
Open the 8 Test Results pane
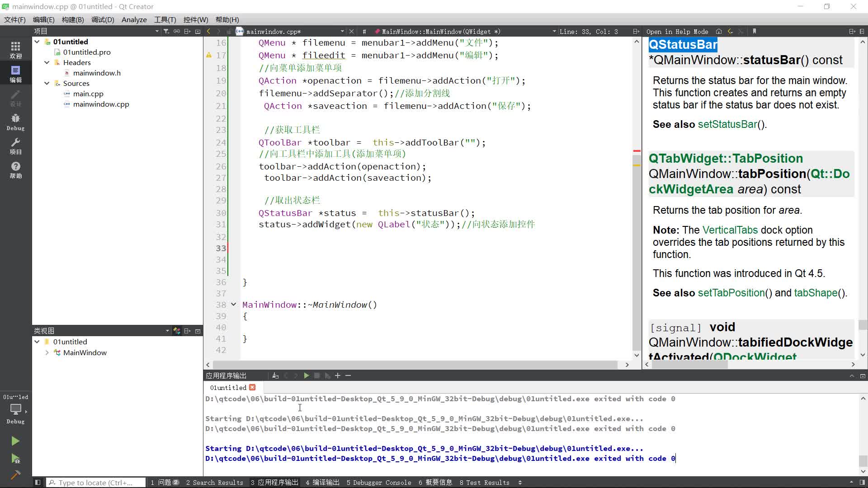point(485,483)
